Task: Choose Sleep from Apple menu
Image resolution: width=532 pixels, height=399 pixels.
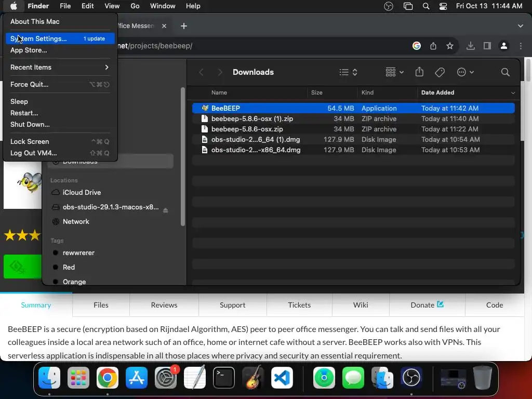Action: [x=60, y=101]
